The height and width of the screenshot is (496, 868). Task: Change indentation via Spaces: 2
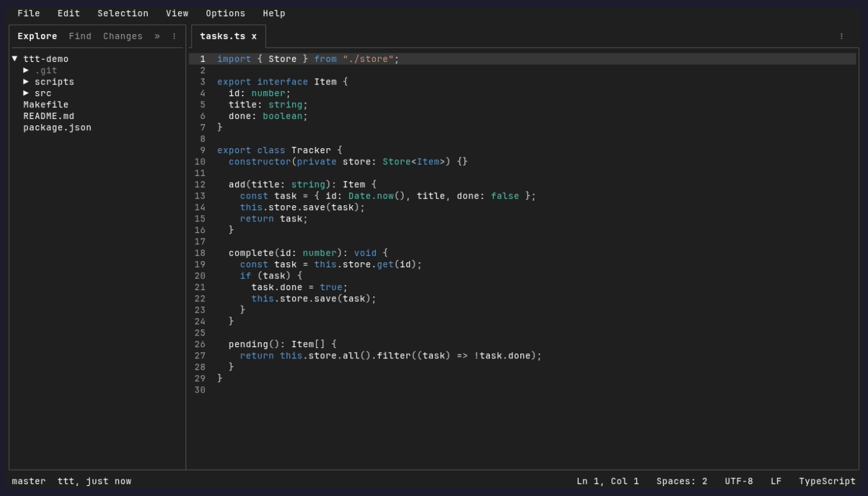tap(682, 481)
